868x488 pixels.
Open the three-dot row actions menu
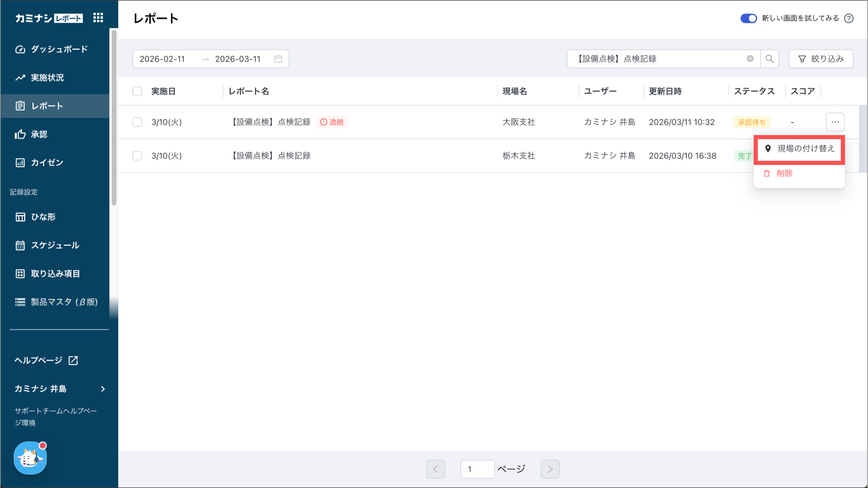(x=835, y=122)
